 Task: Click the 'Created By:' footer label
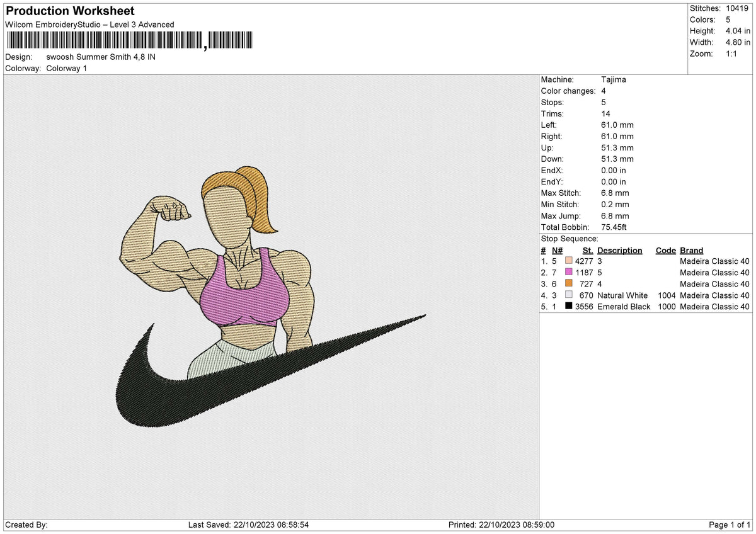(26, 525)
